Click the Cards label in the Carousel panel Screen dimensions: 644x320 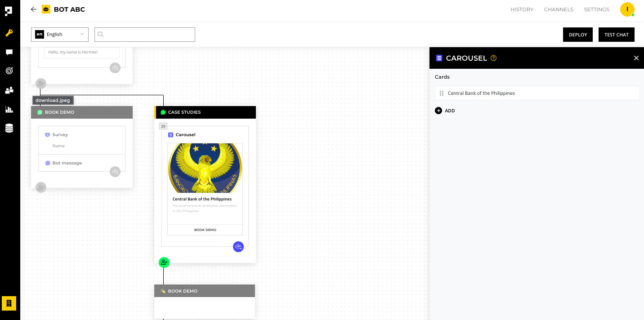click(x=442, y=77)
